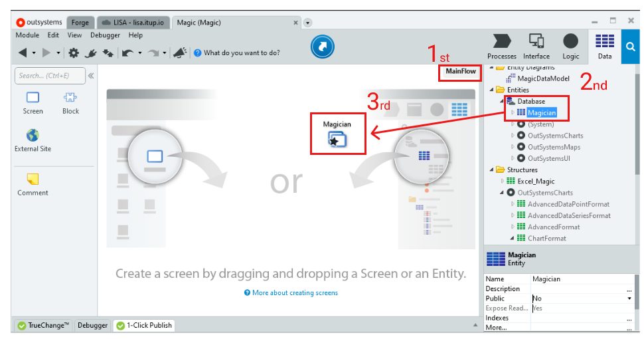
Task: Expand the bottom panel arrow
Action: click(475, 325)
